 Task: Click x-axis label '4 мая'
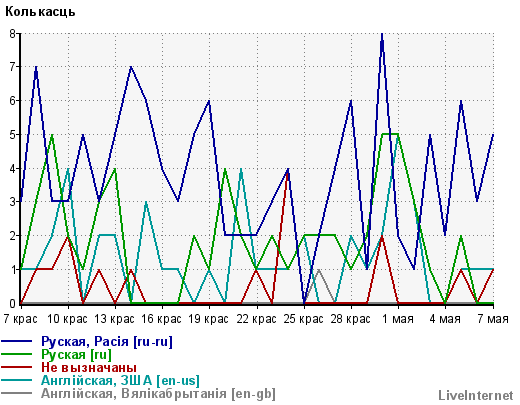click(445, 319)
